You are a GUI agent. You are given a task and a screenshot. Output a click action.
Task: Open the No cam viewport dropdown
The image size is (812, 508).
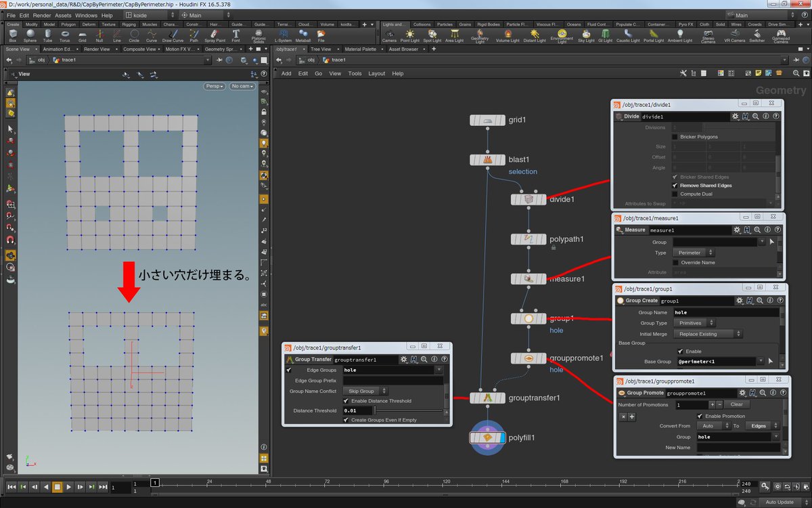242,86
